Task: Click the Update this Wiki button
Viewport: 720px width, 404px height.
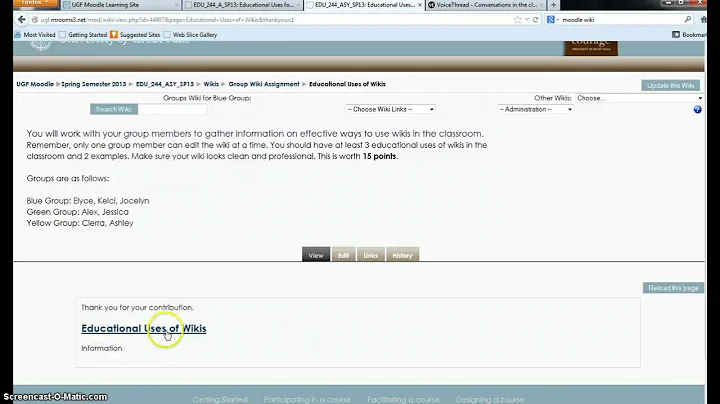Action: [x=670, y=85]
